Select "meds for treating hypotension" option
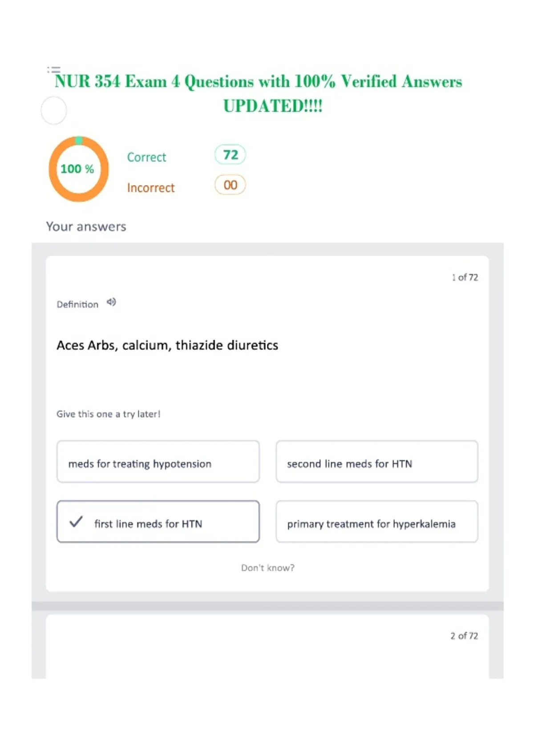Screen dimensions: 534x756 (x=158, y=462)
